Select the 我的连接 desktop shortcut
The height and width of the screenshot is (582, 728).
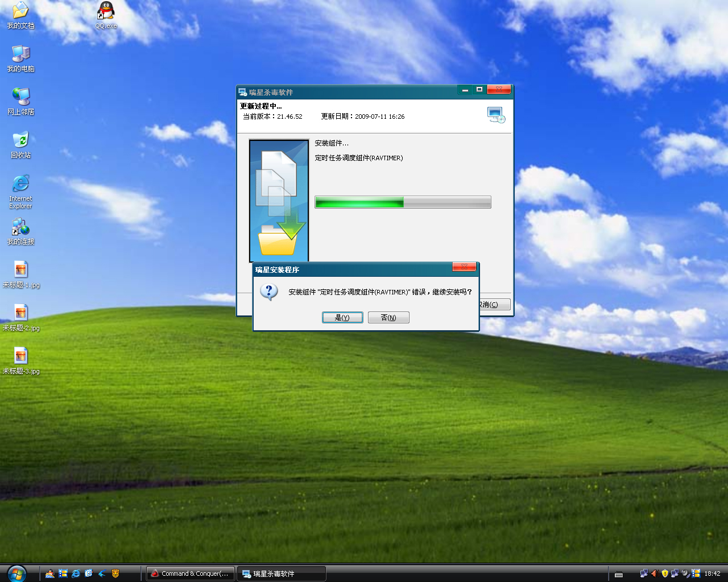point(20,231)
